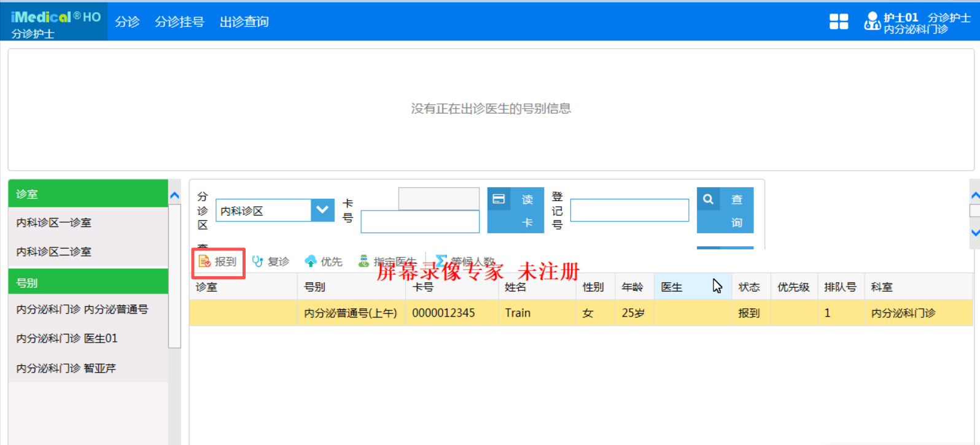Expand the 分诊区 dropdown arrow
This screenshot has height=445, width=980.
tap(322, 210)
